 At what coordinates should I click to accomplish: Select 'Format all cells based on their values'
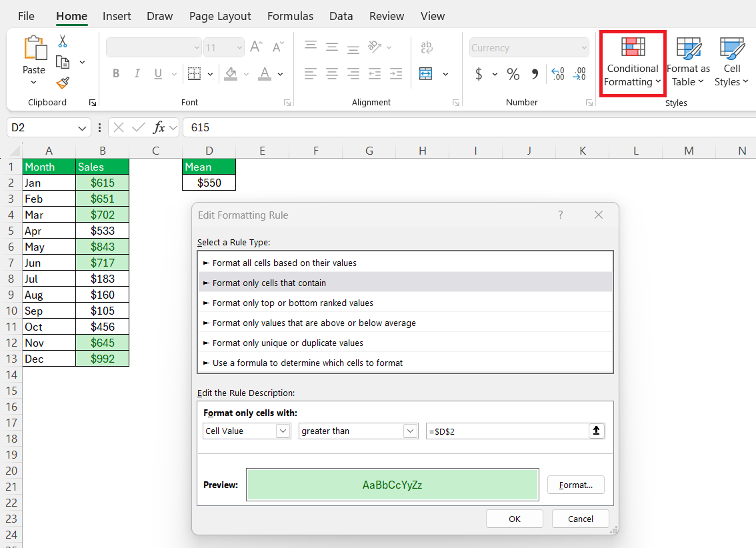coord(405,263)
